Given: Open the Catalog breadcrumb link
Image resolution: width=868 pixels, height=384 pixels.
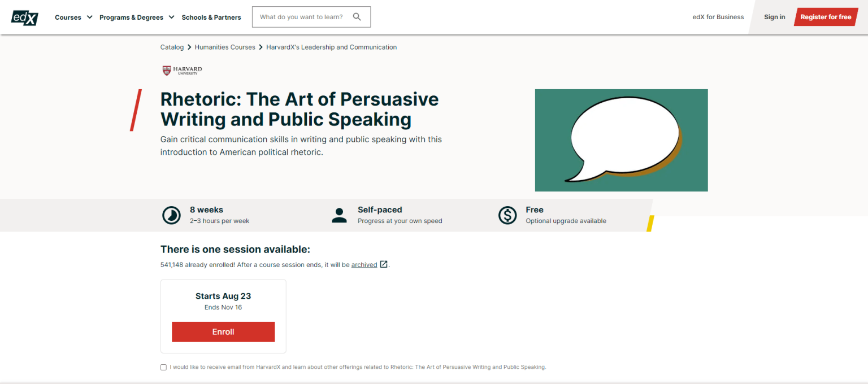Looking at the screenshot, I should [x=172, y=47].
